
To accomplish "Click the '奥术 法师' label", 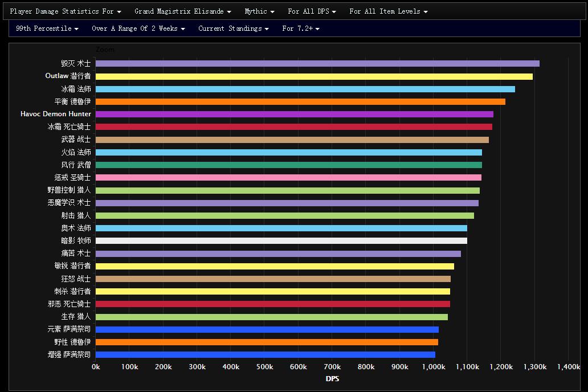I will [x=76, y=228].
